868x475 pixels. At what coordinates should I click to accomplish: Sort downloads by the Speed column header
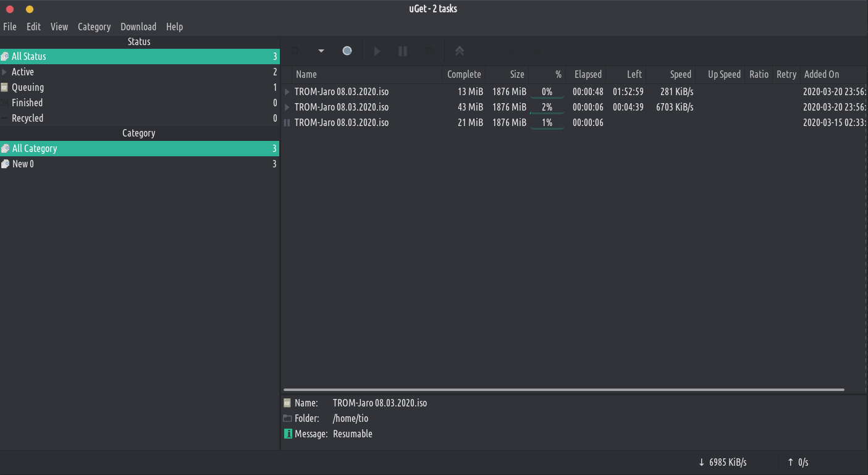[680, 74]
